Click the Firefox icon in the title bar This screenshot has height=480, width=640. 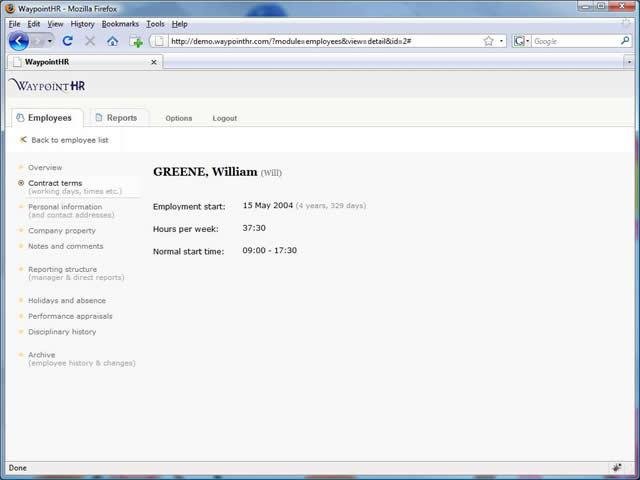click(x=10, y=8)
